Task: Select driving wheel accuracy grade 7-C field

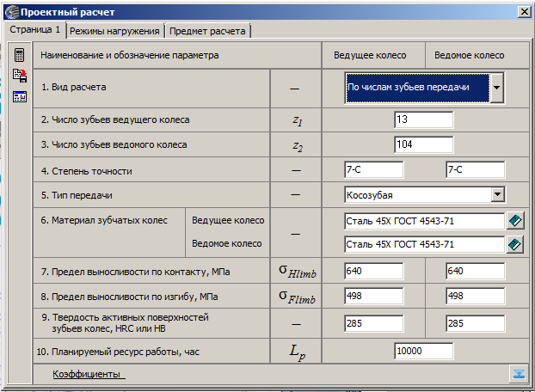Action: (x=373, y=170)
